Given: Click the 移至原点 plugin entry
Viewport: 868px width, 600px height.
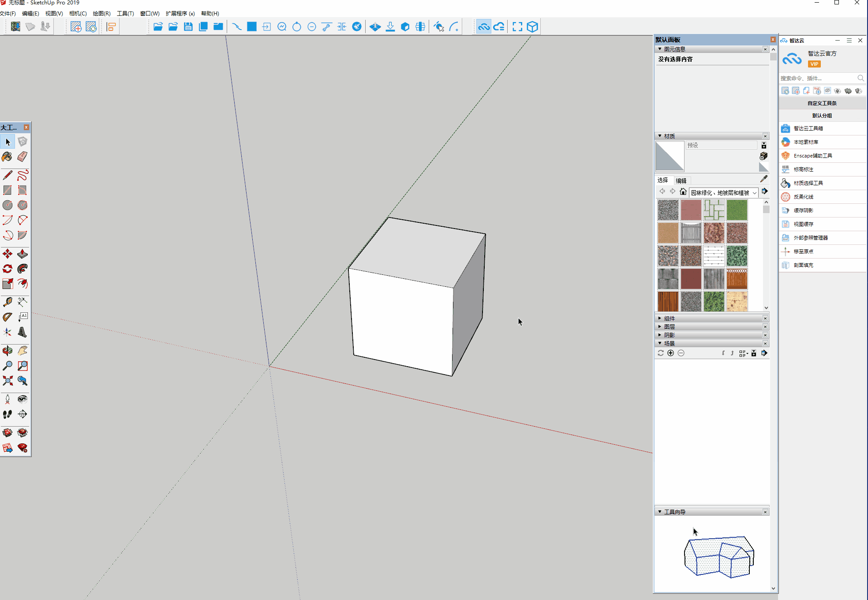Looking at the screenshot, I should (803, 251).
